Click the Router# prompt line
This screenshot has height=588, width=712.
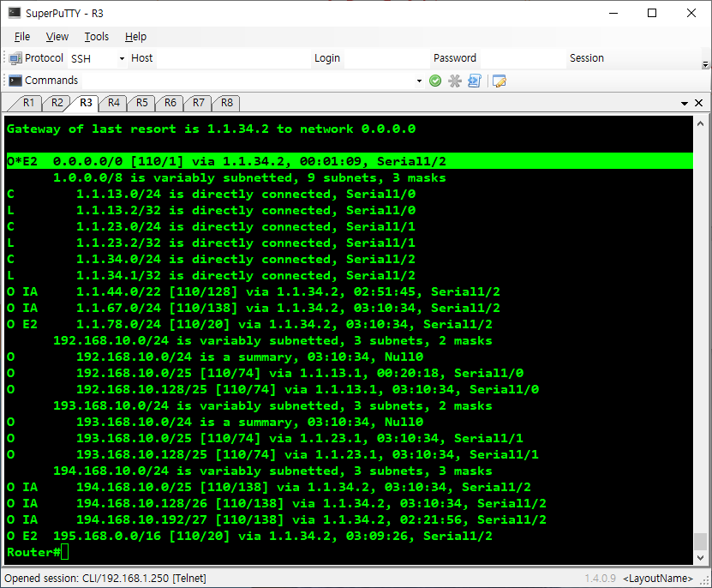38,553
